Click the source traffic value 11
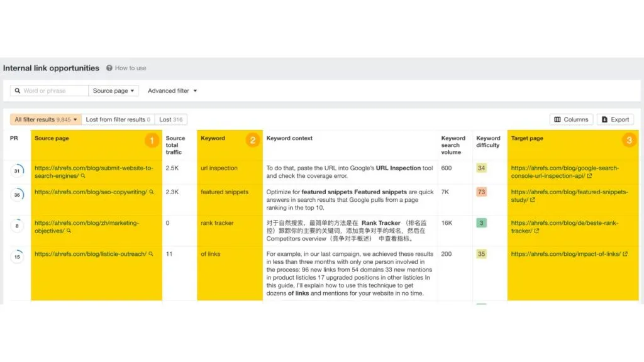 (169, 254)
